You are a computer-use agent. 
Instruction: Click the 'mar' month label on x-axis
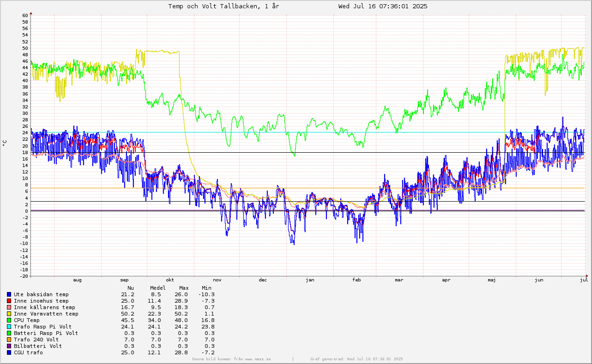click(399, 280)
